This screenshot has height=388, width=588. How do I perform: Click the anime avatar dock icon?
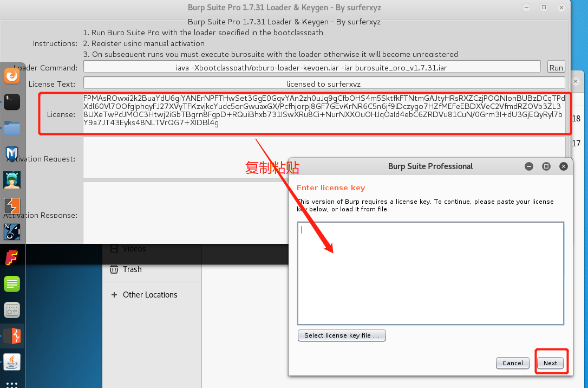coord(12,179)
